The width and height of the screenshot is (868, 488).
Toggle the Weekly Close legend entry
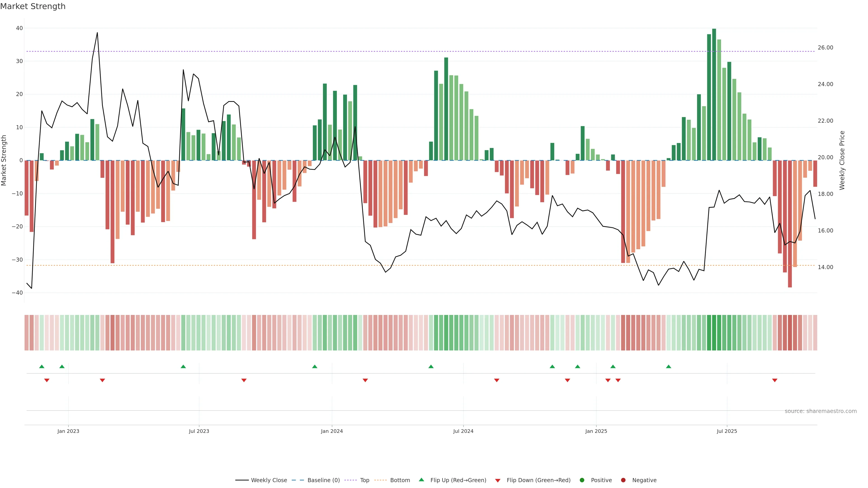click(x=269, y=480)
